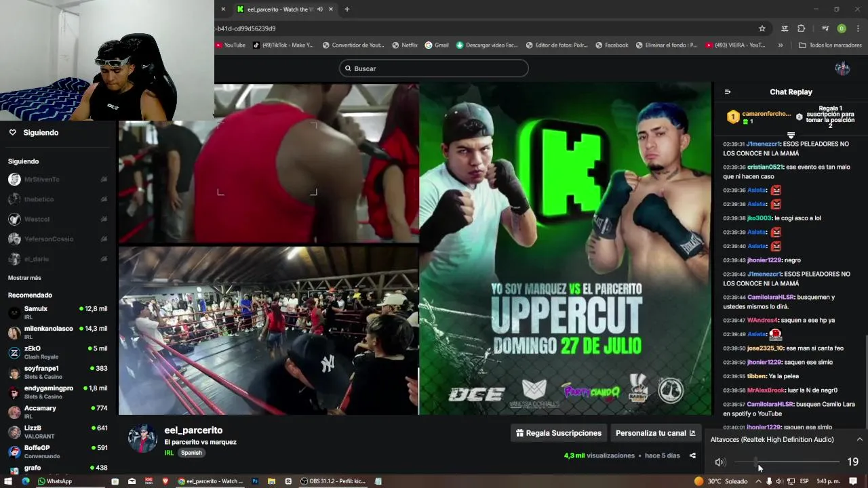Click Personaliza tu canal button
The height and width of the screenshot is (488, 868).
[655, 433]
